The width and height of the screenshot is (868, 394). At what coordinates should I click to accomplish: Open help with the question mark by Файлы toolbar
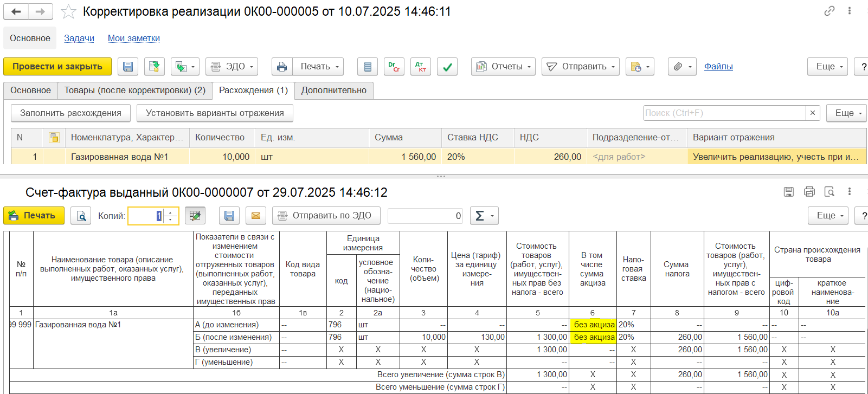click(863, 67)
